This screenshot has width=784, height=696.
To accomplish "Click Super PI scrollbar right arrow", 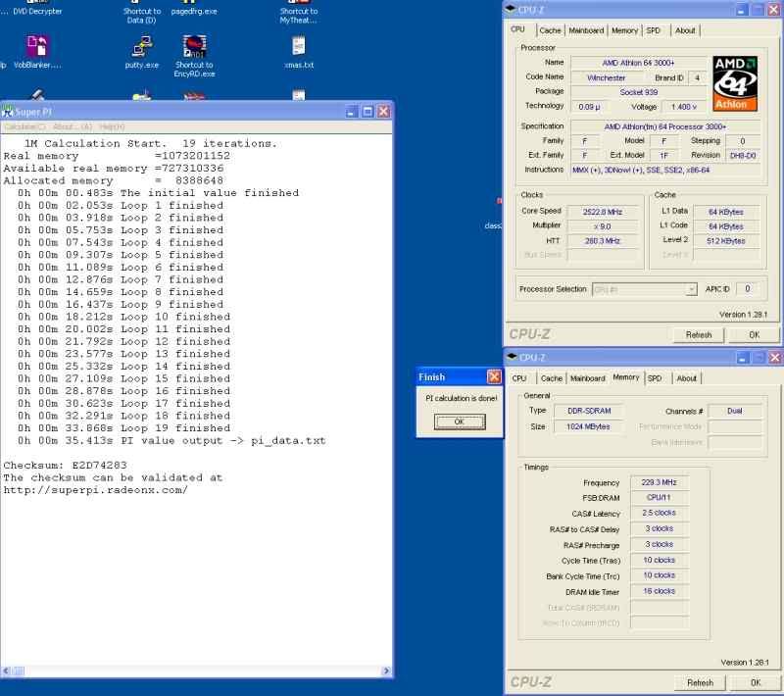I will click(x=386, y=671).
